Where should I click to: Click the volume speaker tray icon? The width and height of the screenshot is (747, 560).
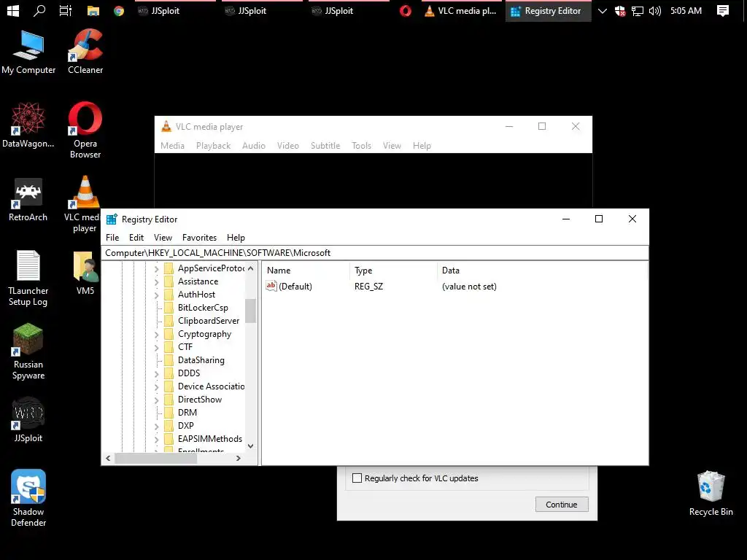tap(655, 11)
